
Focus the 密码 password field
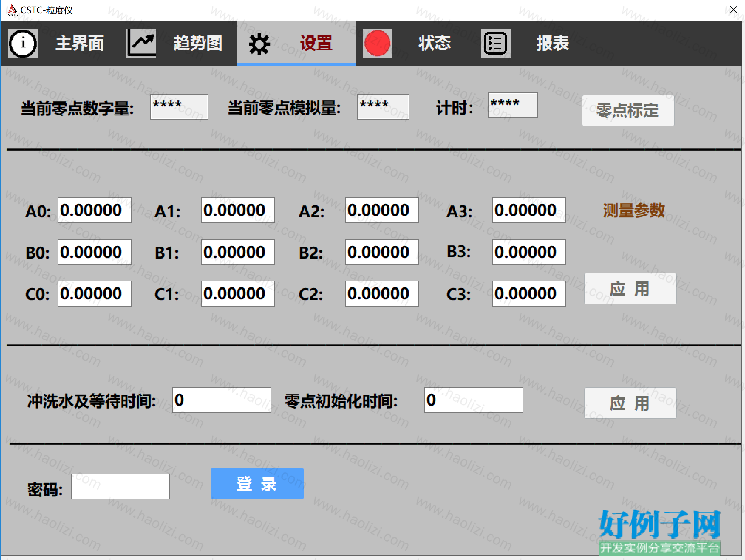point(120,486)
